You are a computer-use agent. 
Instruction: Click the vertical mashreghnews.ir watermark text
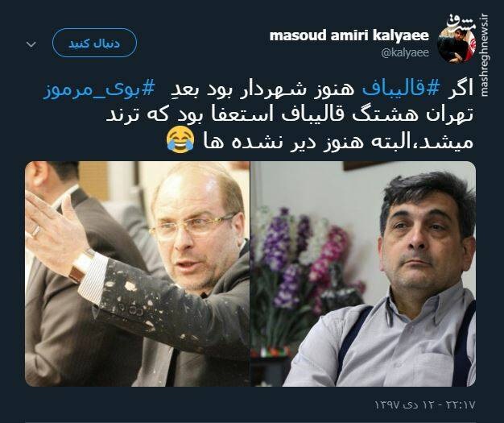[485, 56]
